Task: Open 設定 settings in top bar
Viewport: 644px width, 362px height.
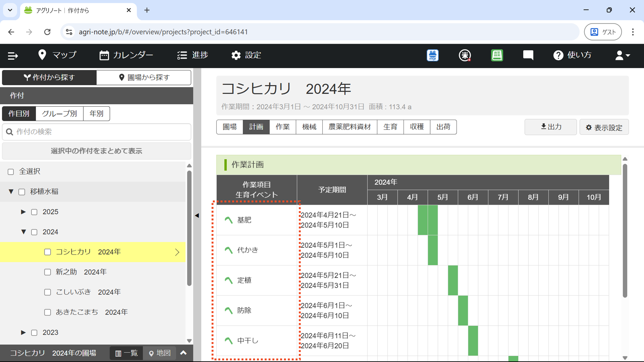Action: click(246, 55)
